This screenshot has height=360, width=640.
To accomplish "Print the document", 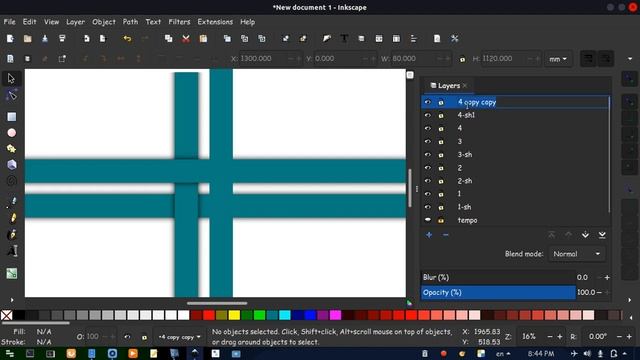I will [x=62, y=38].
